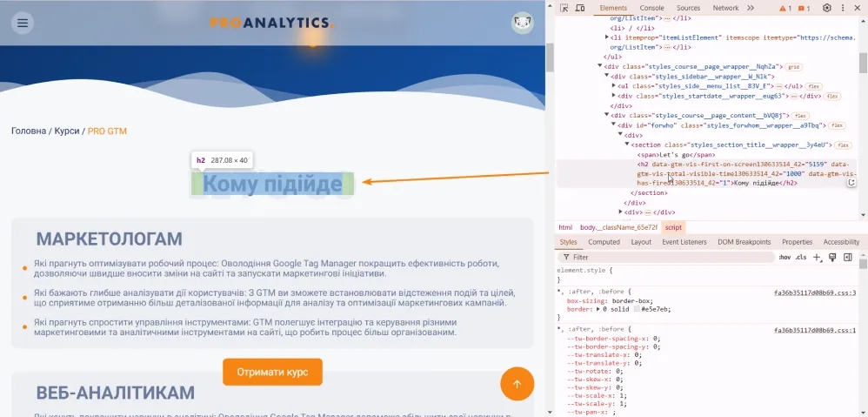Click the PRO GTM breadcrumb item
The width and height of the screenshot is (868, 417).
[107, 131]
